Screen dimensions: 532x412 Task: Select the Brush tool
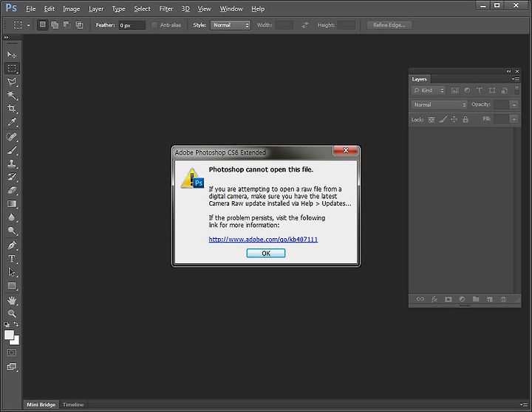[12, 150]
